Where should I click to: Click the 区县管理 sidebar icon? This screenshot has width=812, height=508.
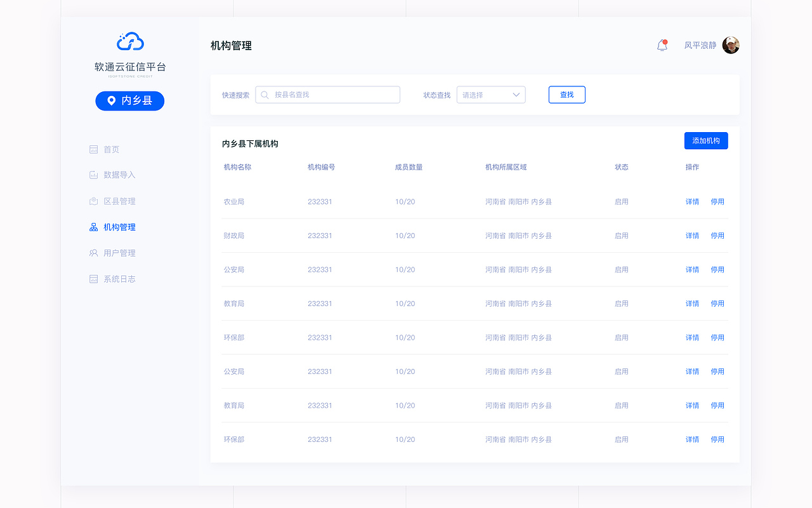pyautogui.click(x=93, y=201)
